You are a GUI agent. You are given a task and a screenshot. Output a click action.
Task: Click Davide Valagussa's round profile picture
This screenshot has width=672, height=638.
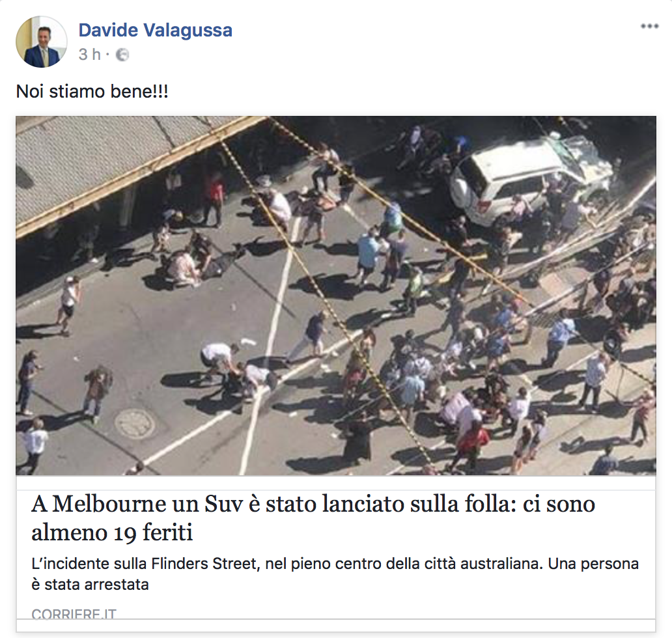42,42
